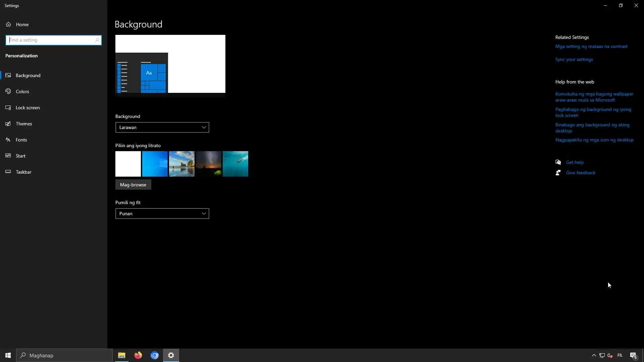
Task: Click the Give feedback icon
Action: pyautogui.click(x=558, y=173)
